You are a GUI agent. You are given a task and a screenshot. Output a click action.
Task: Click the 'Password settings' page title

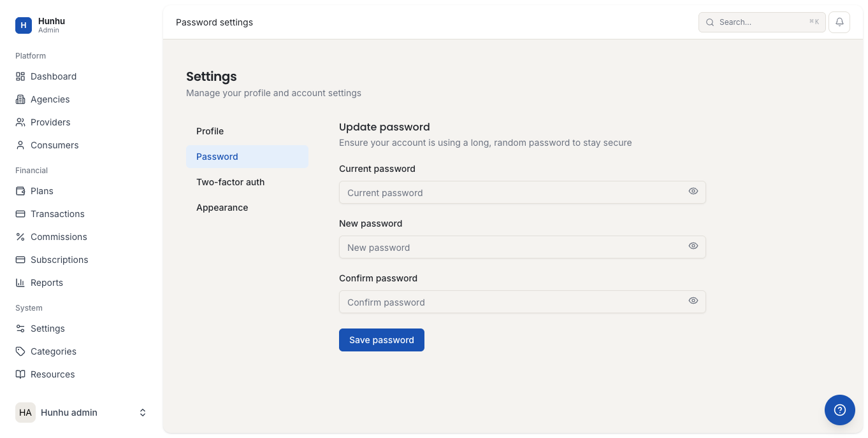[214, 22]
